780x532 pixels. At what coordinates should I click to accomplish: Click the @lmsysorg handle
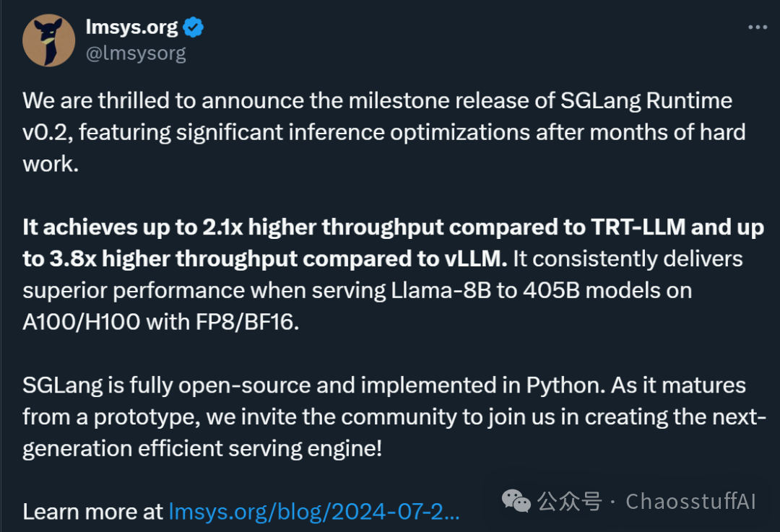136,53
